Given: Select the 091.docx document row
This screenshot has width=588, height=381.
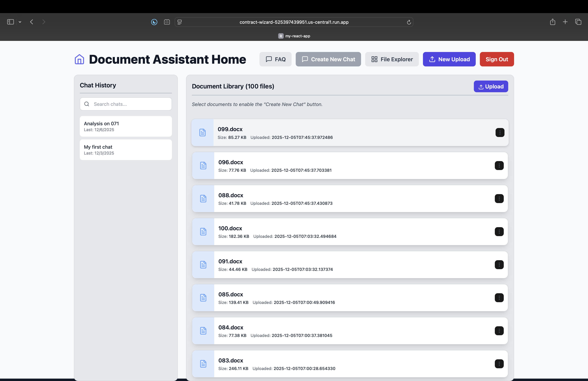Looking at the screenshot, I should (x=346, y=265).
